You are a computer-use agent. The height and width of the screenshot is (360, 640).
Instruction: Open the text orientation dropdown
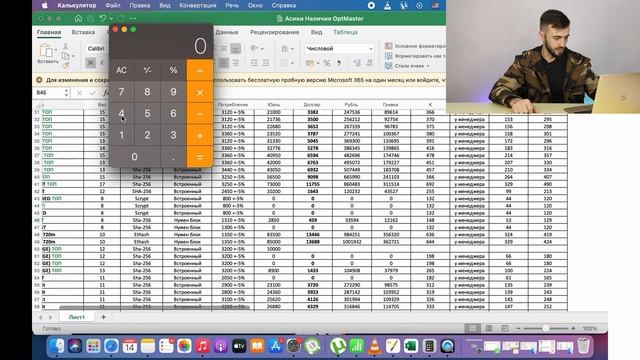point(262,49)
